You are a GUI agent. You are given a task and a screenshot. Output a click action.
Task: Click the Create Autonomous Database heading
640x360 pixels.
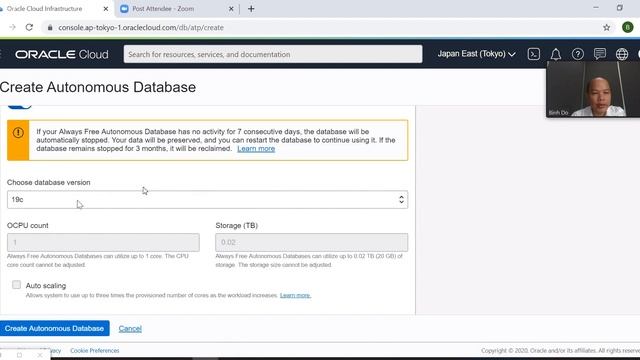(x=98, y=87)
